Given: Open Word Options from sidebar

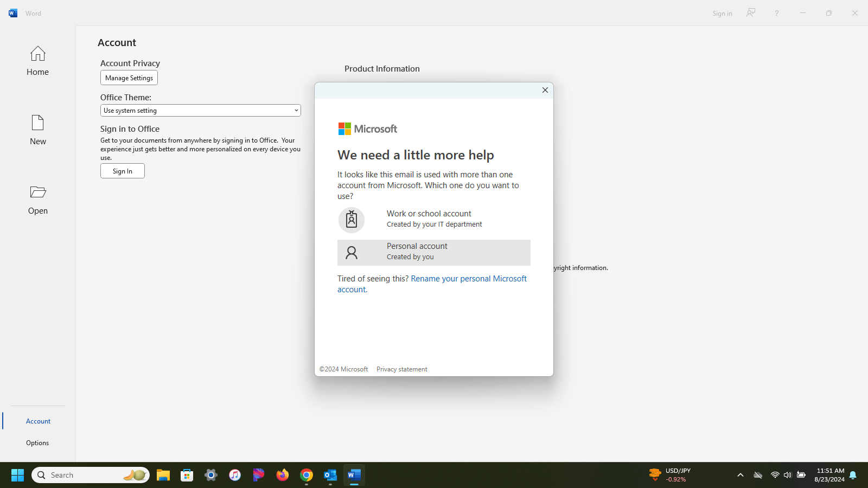Looking at the screenshot, I should [37, 443].
